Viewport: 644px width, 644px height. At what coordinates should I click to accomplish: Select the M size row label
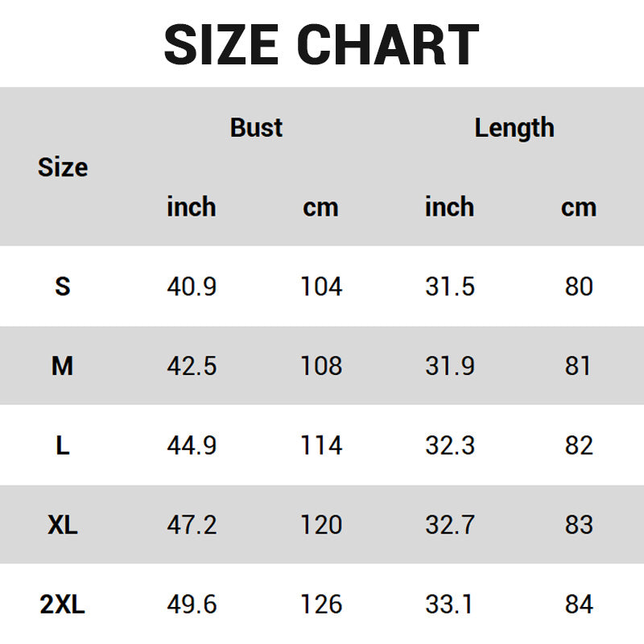63,365
